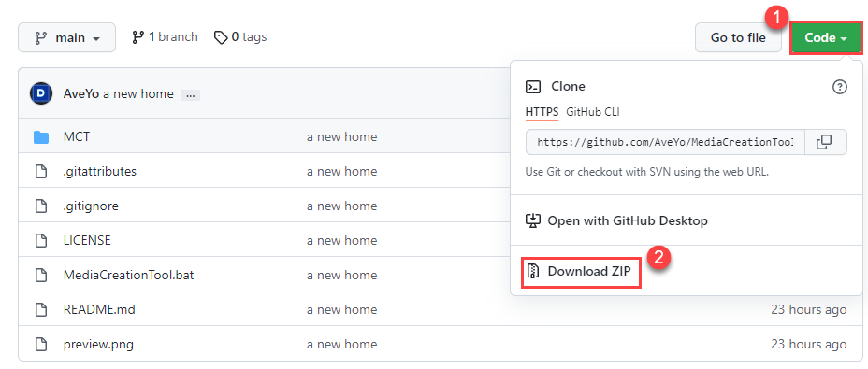This screenshot has width=868, height=369.
Task: Open the README.md file link
Action: click(x=99, y=310)
